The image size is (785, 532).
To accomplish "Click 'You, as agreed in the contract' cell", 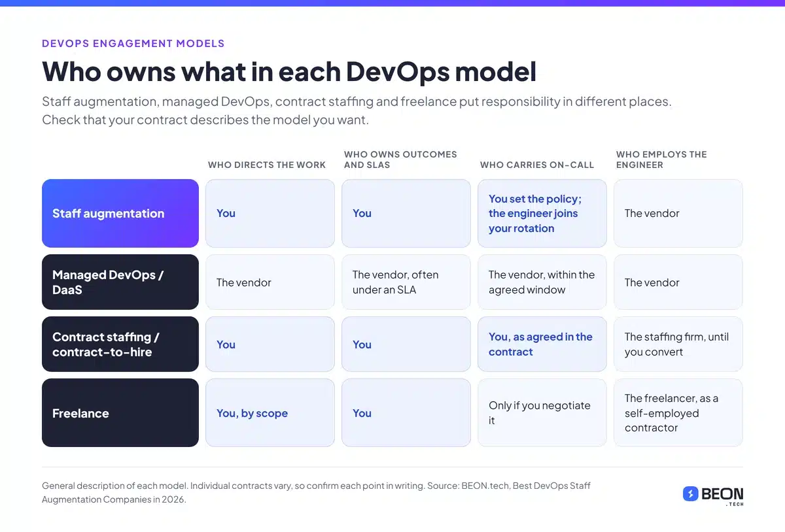I will [542, 344].
